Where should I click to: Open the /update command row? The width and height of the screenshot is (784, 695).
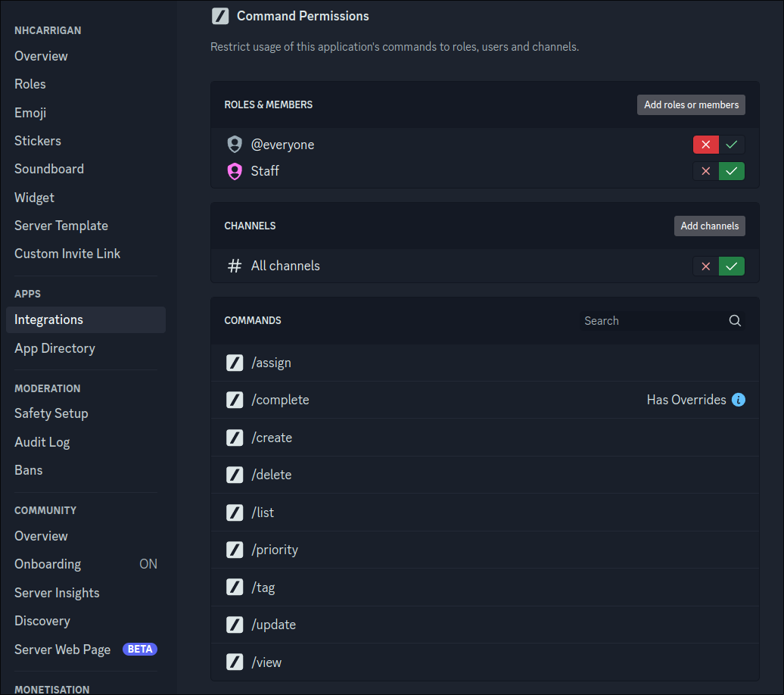(484, 625)
